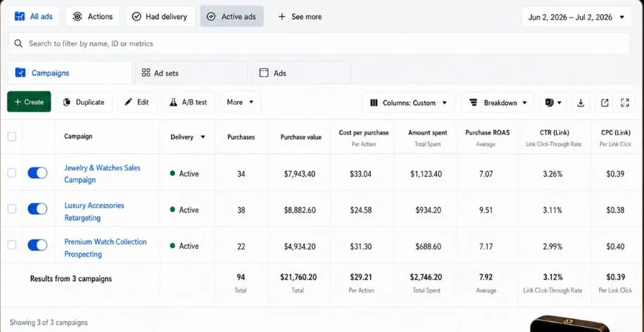Turn off Luxury Accessories Retargeting switch

tap(37, 209)
